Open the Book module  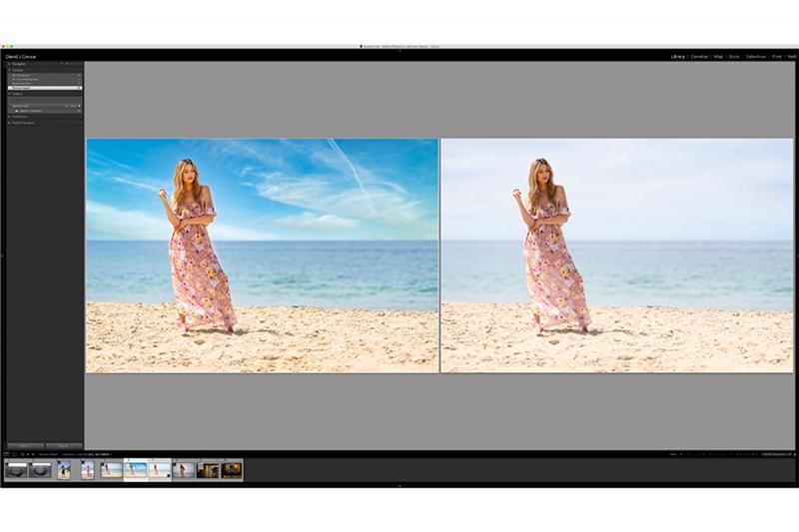(x=734, y=57)
